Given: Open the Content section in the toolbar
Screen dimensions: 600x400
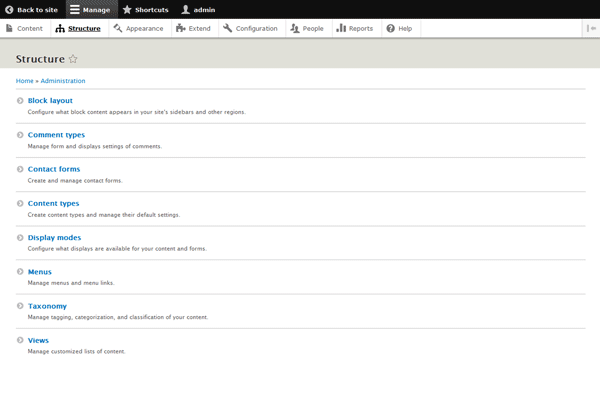Looking at the screenshot, I should point(24,28).
